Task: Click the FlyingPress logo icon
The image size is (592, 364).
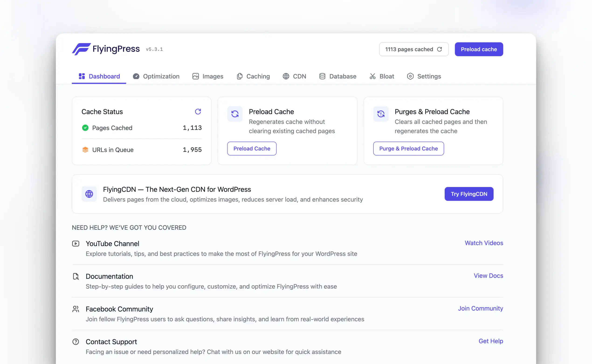Action: point(81,49)
